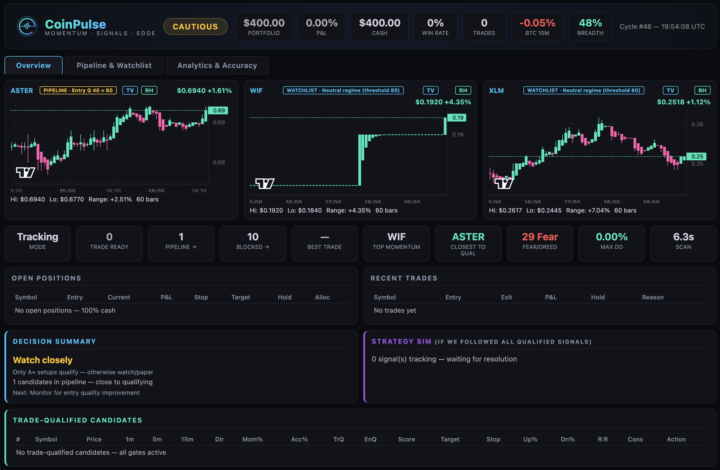This screenshot has height=470, width=720.
Task: Click the 0.69 price marker on ASTER chart
Action: 218,110
